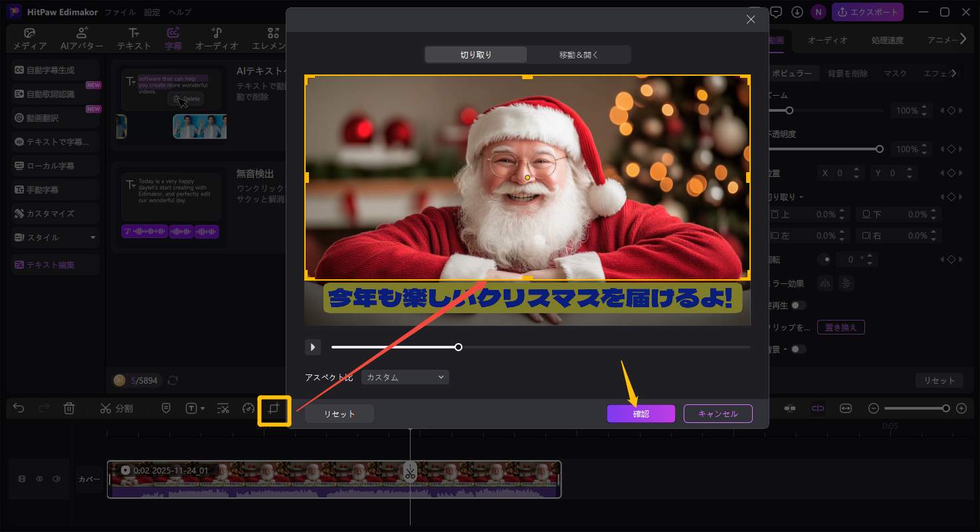The width and height of the screenshot is (980, 532).
Task: Select the 分割 split tool
Action: [116, 408]
